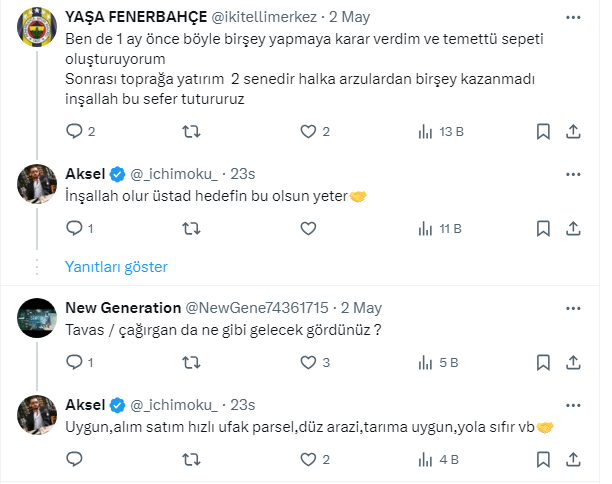Reply to New Generation's Tavas tweet
Image resolution: width=612 pixels, height=484 pixels.
coord(73,362)
